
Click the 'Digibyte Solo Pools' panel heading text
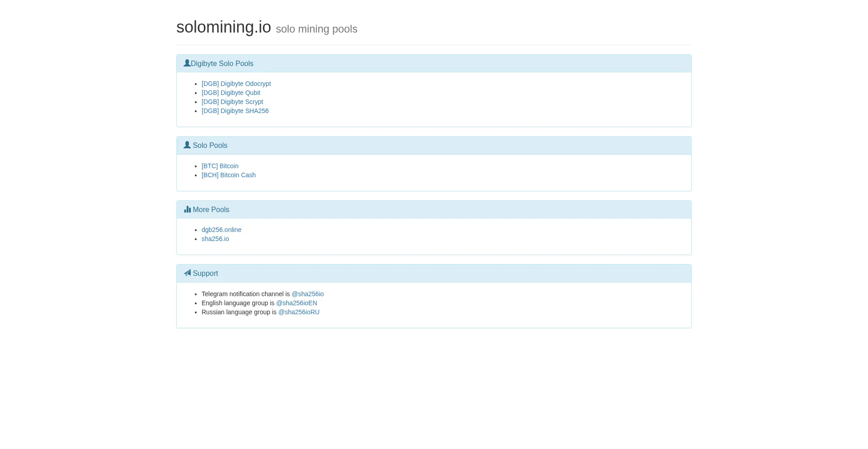[222, 64]
